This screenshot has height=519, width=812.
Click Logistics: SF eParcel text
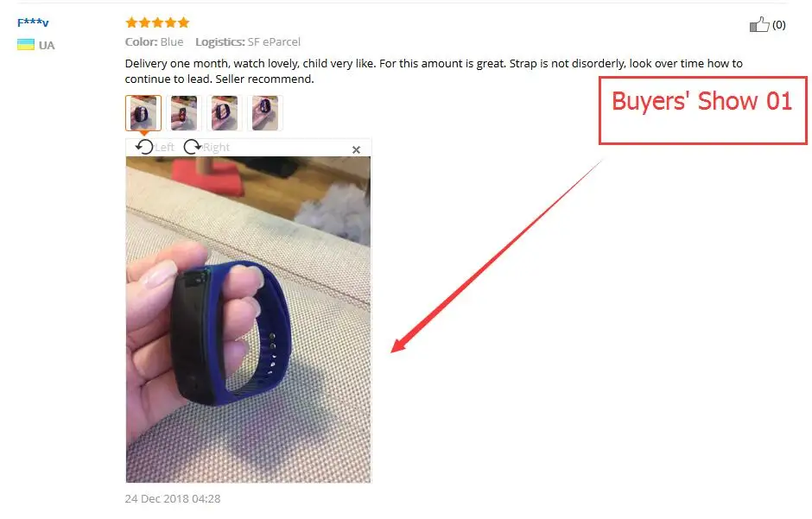click(x=248, y=42)
